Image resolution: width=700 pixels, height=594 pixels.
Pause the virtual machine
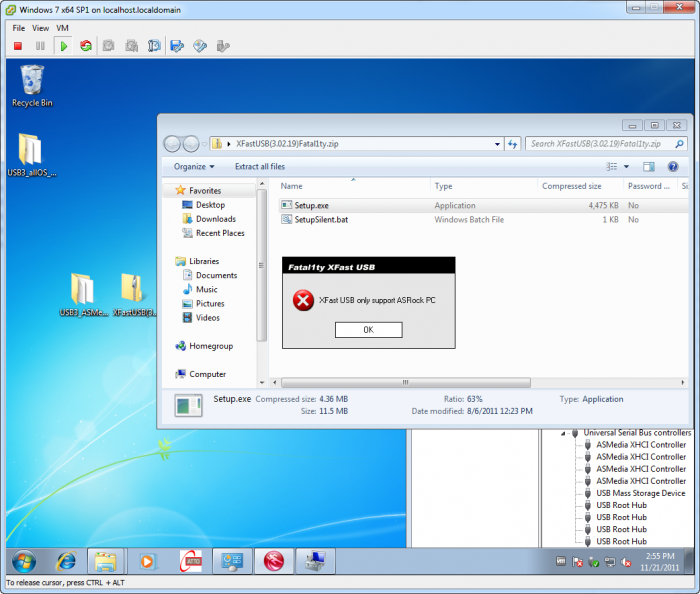(x=40, y=46)
